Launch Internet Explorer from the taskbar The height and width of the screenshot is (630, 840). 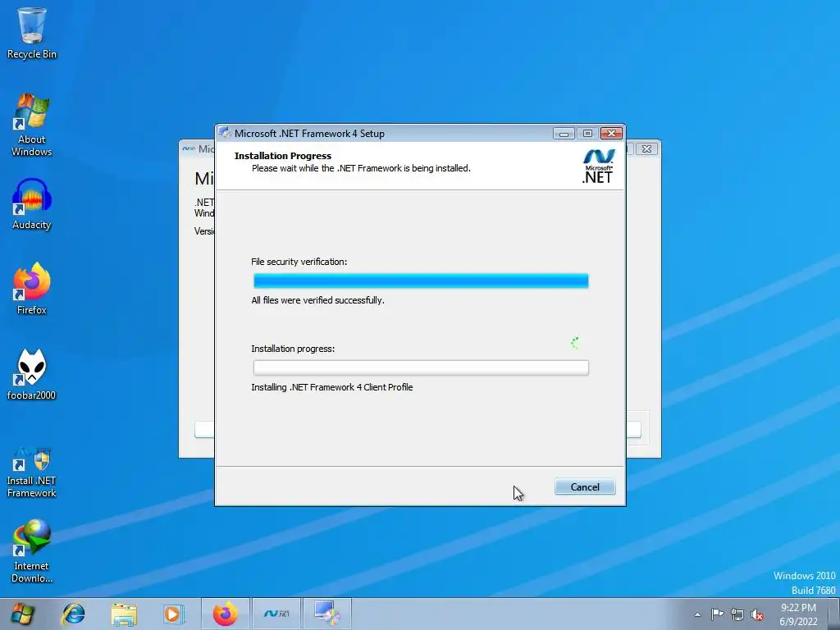coord(73,614)
